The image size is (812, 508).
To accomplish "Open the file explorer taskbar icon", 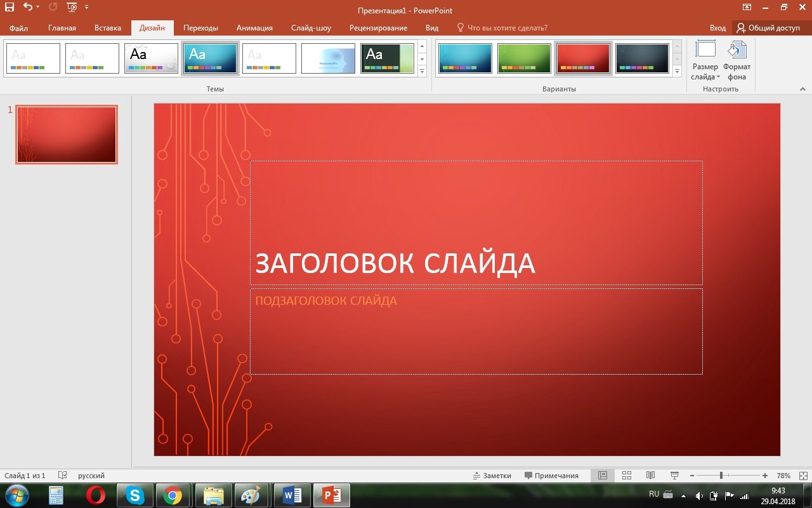I will [x=214, y=495].
